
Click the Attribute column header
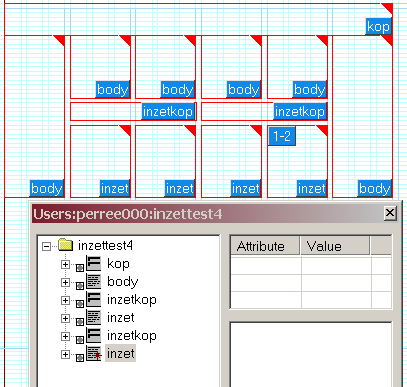pyautogui.click(x=265, y=246)
